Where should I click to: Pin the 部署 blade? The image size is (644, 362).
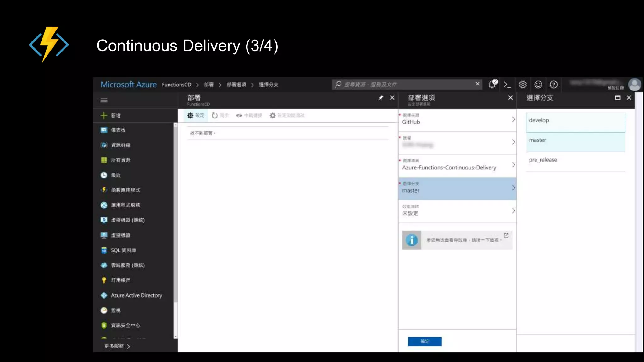tap(381, 98)
